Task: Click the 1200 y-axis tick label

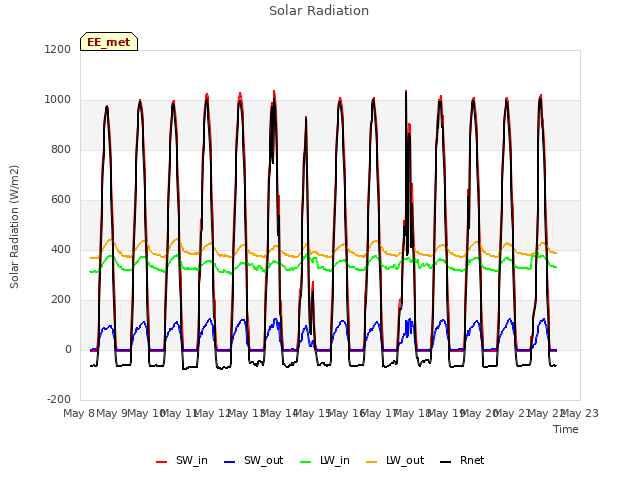Action: coord(58,50)
